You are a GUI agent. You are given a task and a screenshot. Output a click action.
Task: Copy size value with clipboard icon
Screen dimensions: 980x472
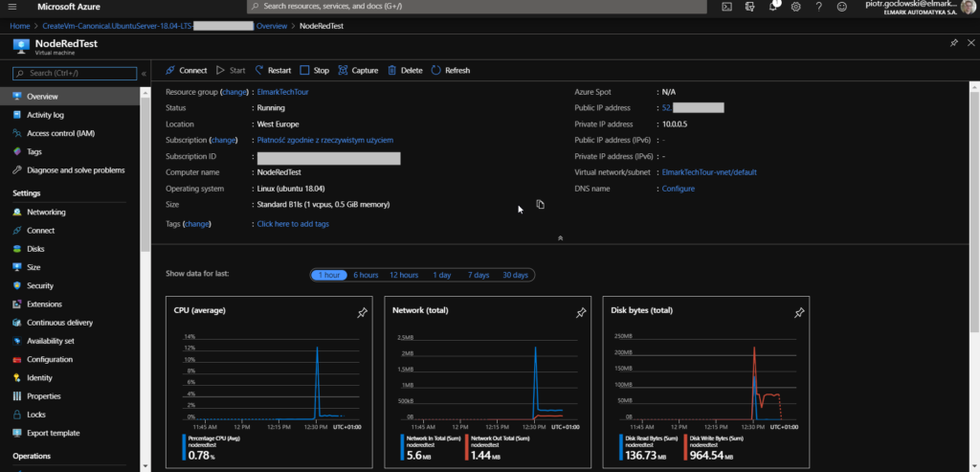pos(540,205)
